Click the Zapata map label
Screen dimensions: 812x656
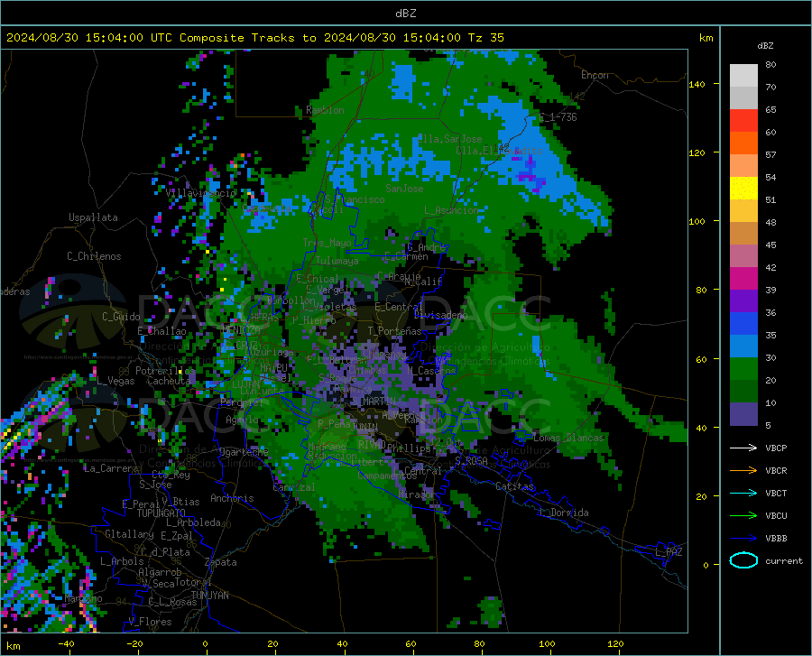(x=221, y=562)
